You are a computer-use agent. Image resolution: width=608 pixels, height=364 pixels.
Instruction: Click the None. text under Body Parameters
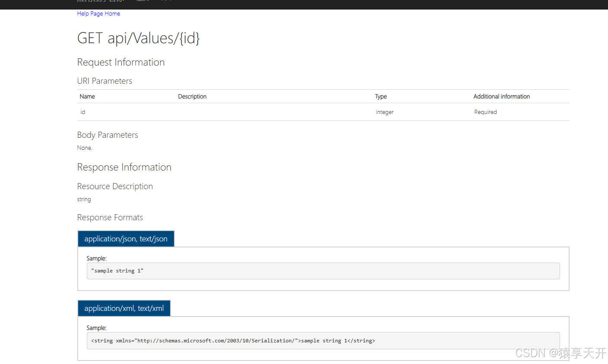coord(85,148)
